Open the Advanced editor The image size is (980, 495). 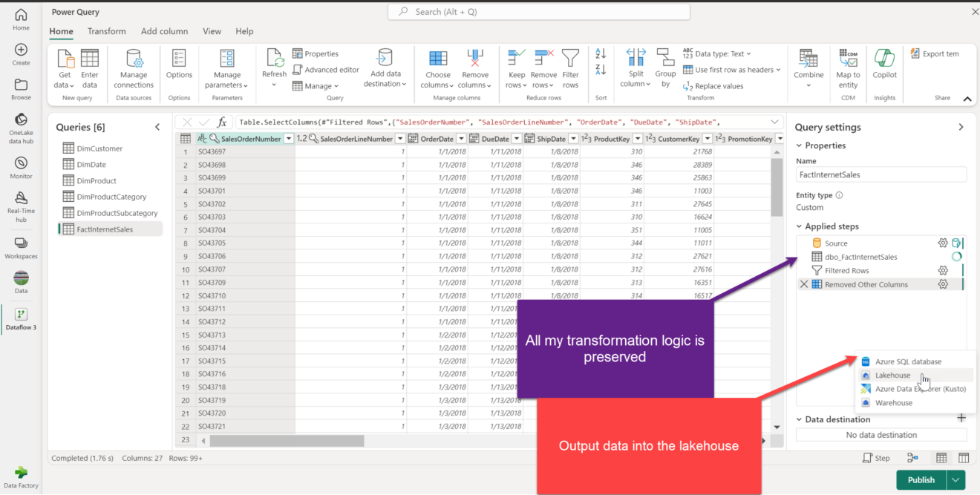325,70
